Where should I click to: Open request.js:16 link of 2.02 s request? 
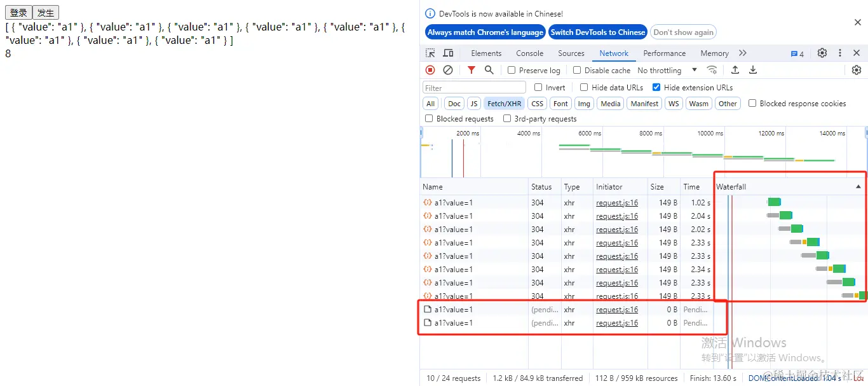click(x=617, y=230)
